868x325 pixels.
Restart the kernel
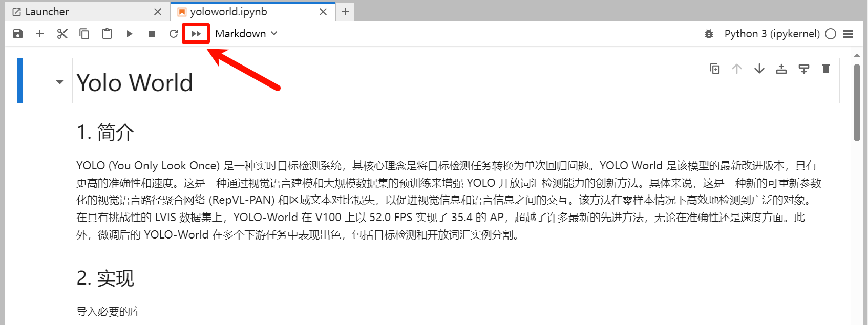click(174, 34)
